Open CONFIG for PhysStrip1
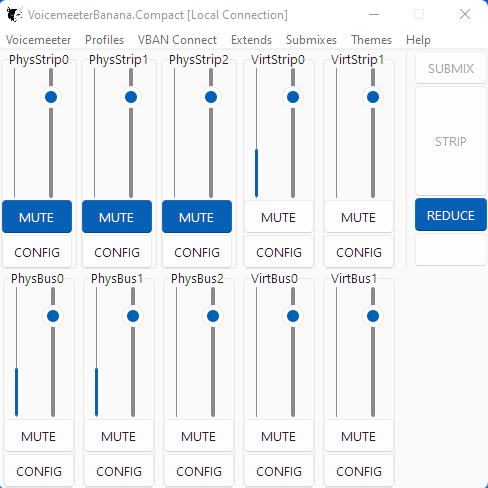 117,252
